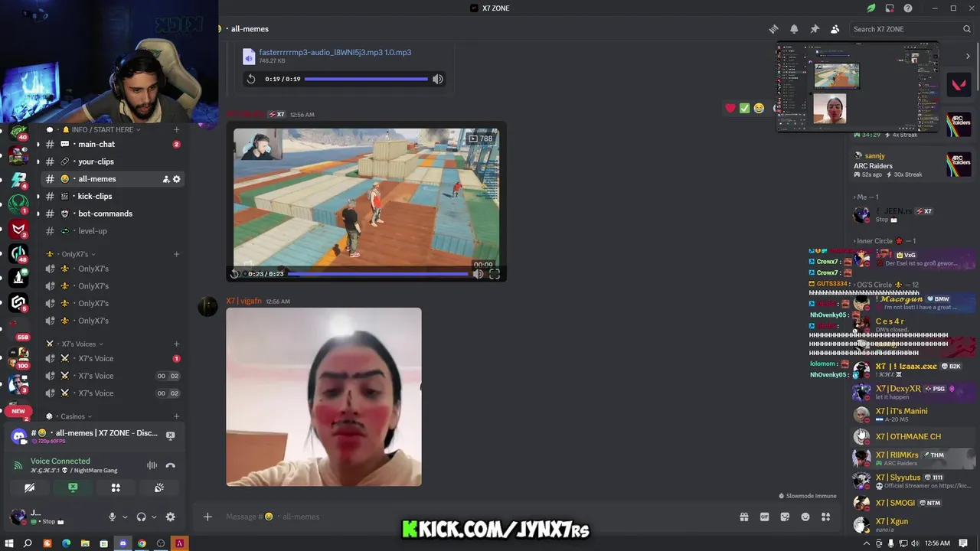Screen dimensions: 980x551
Task: Toggle noise suppression waveform icon
Action: [x=152, y=465]
